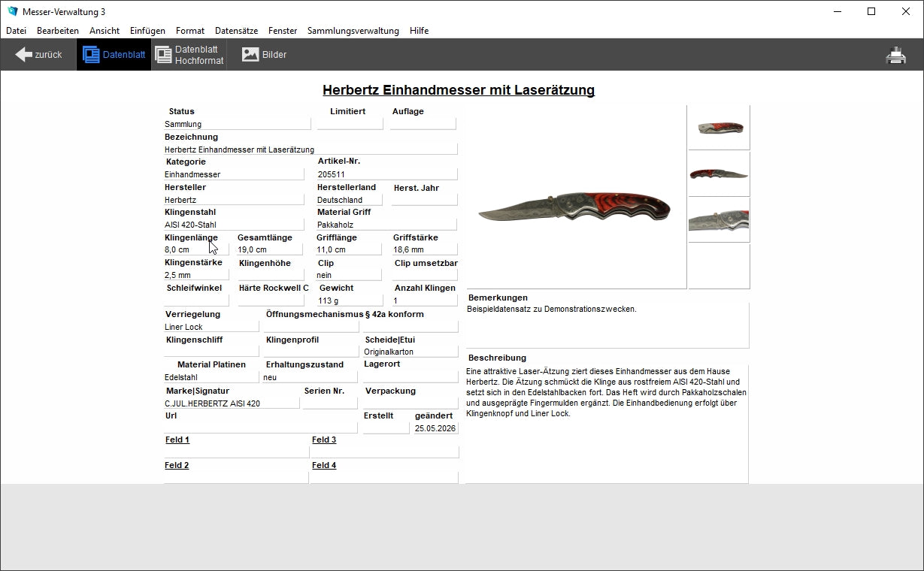
Task: Click the Griffstärke field showing 18,6 mm
Action: [425, 249]
